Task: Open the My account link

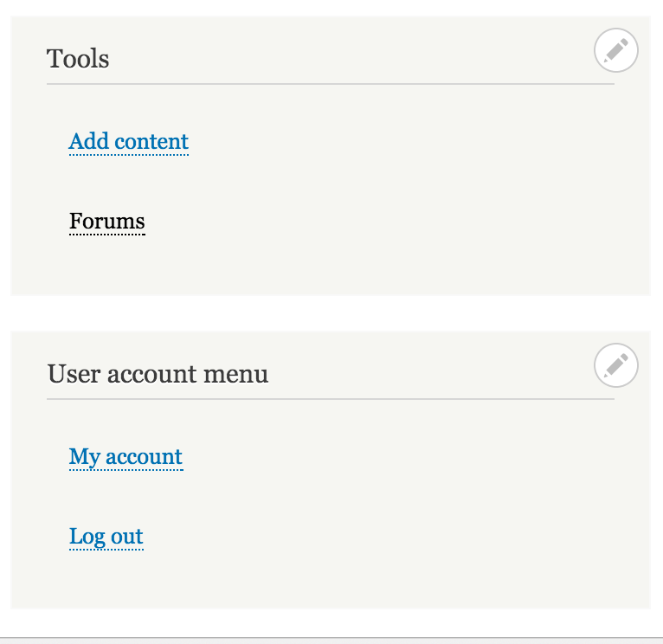Action: [x=126, y=458]
